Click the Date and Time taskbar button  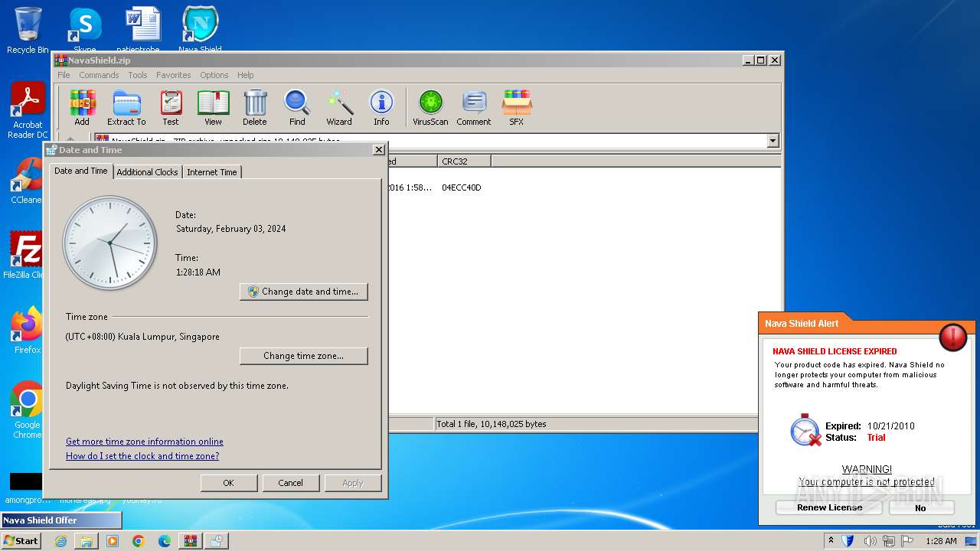point(216,541)
